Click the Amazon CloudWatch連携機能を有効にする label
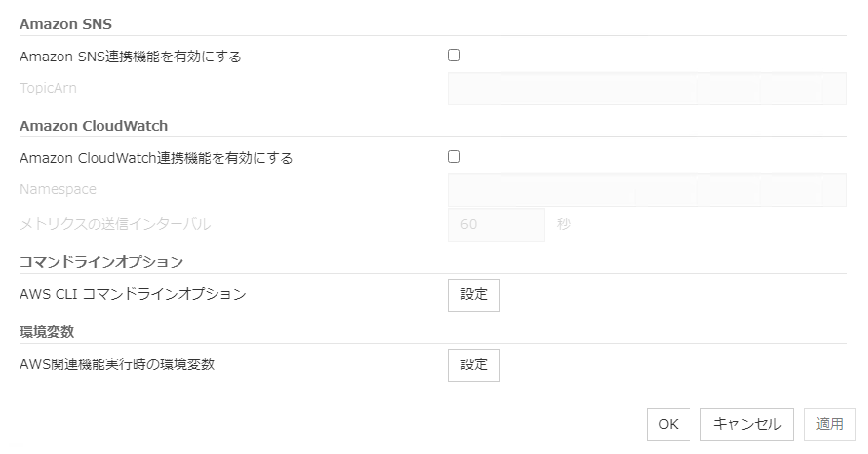This screenshot has width=868, height=454. point(156,157)
